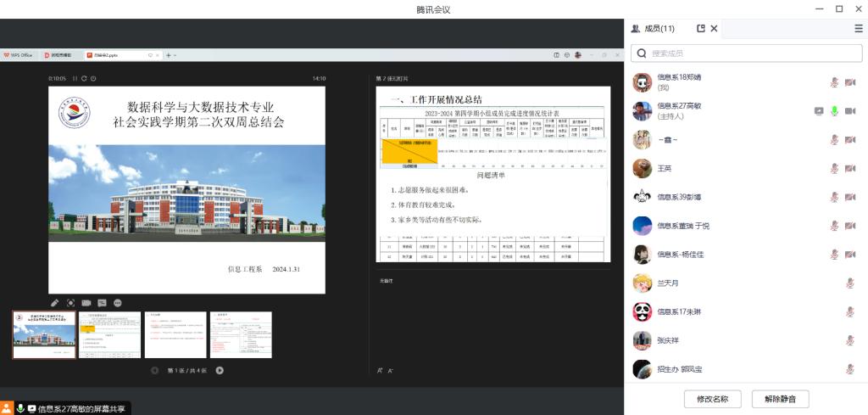868x415 pixels.
Task: Toggle camera for 信息系18郑婧
Action: 850,82
